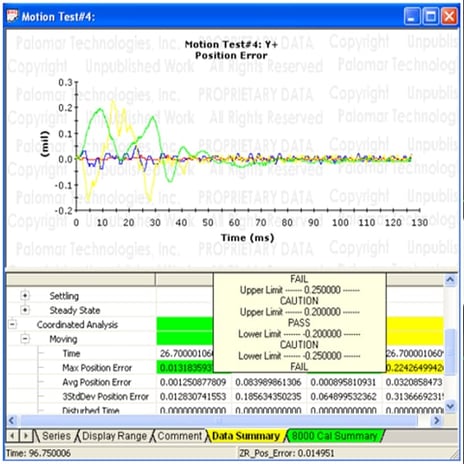
Task: Click the tab scroll left arrow
Action: [13, 436]
